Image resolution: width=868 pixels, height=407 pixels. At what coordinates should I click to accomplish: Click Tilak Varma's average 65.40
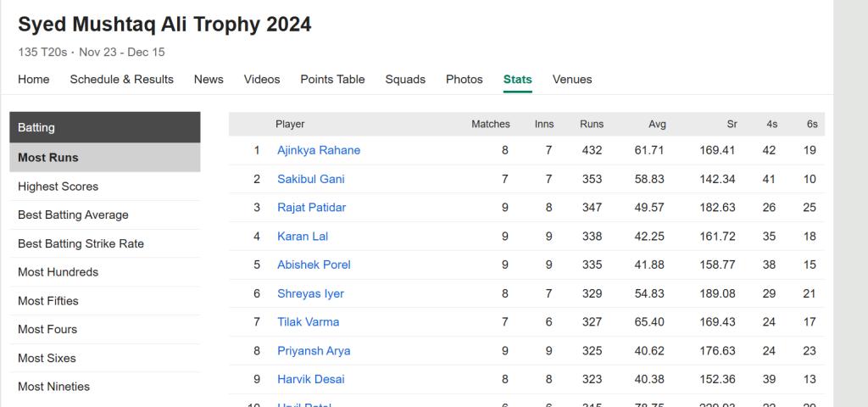point(649,321)
